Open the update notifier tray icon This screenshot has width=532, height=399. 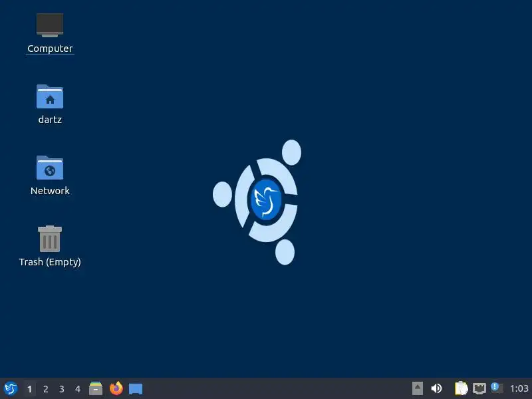pyautogui.click(x=497, y=388)
